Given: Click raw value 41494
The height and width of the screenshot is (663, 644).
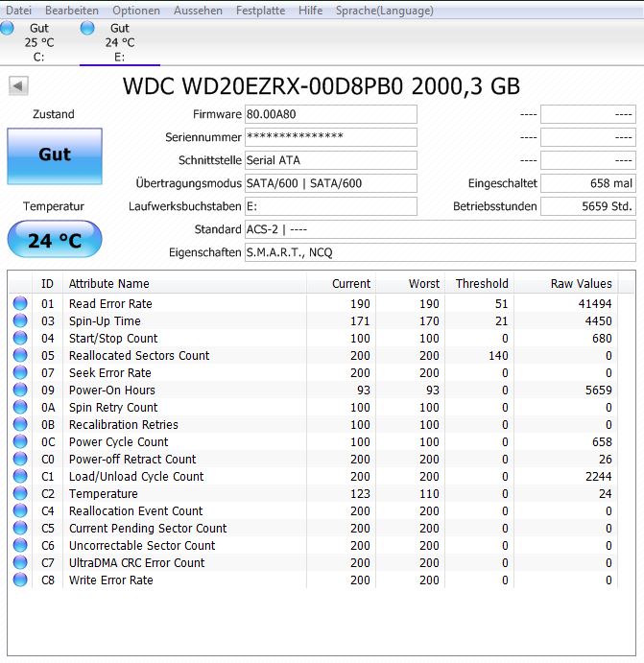Looking at the screenshot, I should [595, 303].
